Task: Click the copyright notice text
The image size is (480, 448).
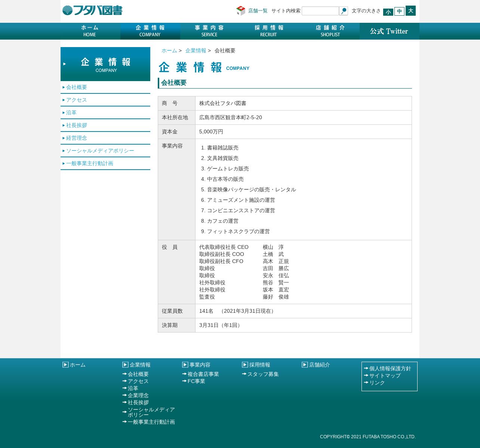Action: coord(368,437)
